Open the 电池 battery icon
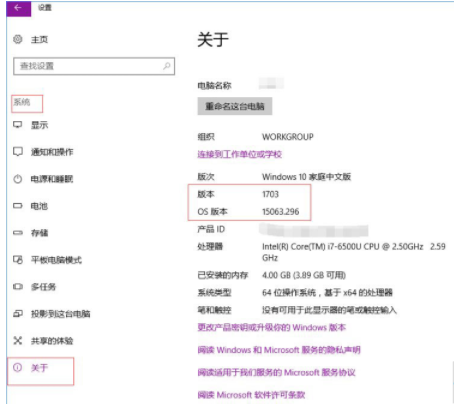The image size is (454, 404). point(18,206)
